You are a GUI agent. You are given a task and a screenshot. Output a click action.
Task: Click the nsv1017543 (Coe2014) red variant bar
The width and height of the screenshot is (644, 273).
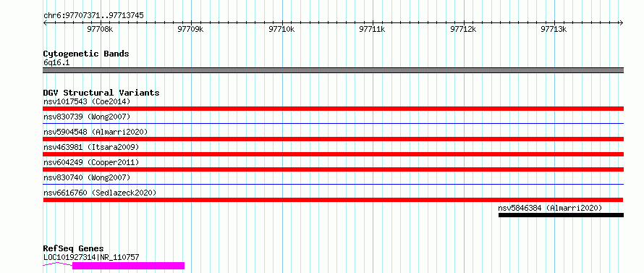(333, 109)
